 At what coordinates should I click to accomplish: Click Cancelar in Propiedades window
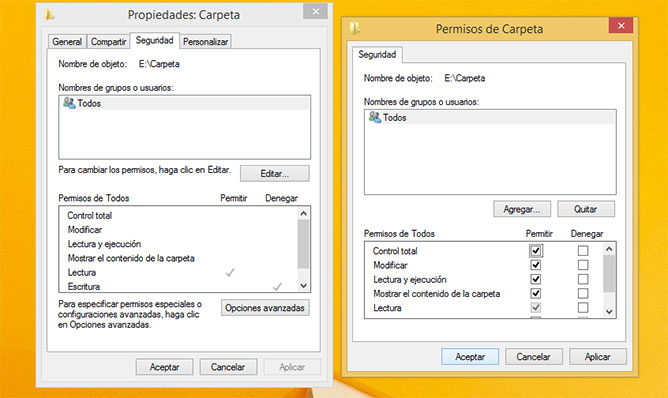(228, 367)
